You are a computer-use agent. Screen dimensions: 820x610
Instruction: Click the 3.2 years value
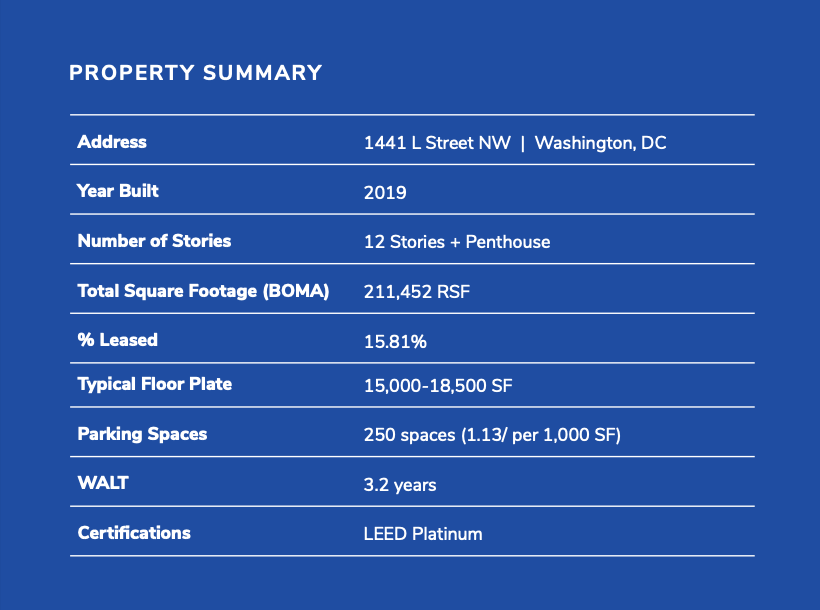tap(400, 485)
